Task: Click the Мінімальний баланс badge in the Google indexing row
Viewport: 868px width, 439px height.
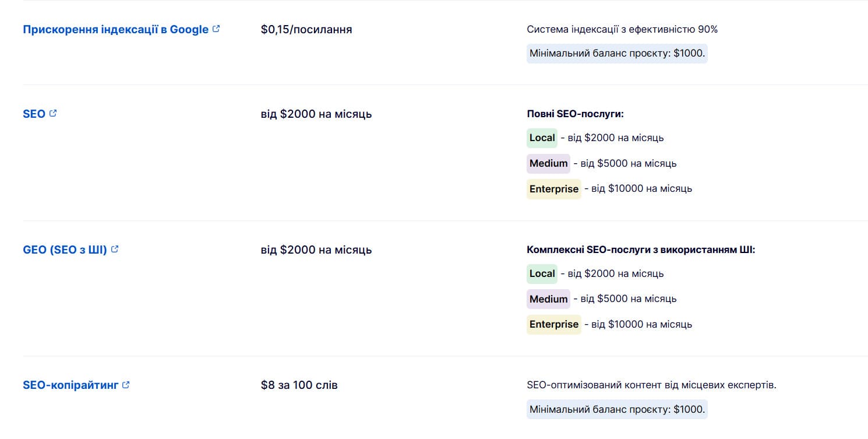Action: click(x=617, y=54)
